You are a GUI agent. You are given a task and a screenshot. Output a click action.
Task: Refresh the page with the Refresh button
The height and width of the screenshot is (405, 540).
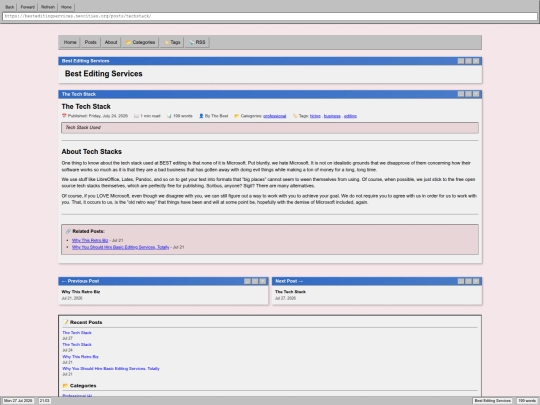point(48,7)
